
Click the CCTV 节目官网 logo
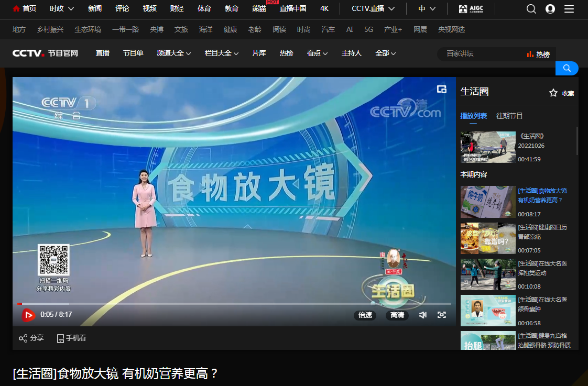[45, 53]
